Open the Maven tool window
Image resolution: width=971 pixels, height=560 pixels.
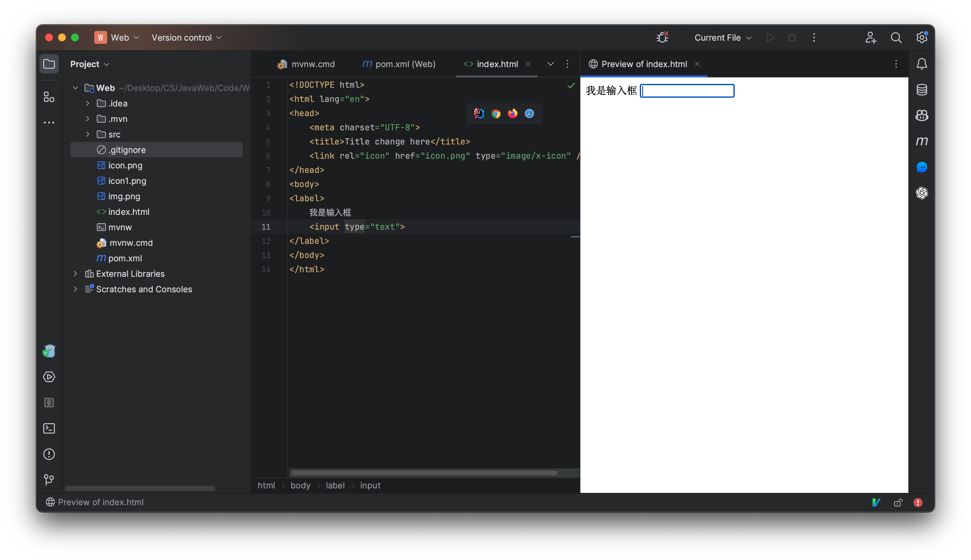[x=921, y=141]
